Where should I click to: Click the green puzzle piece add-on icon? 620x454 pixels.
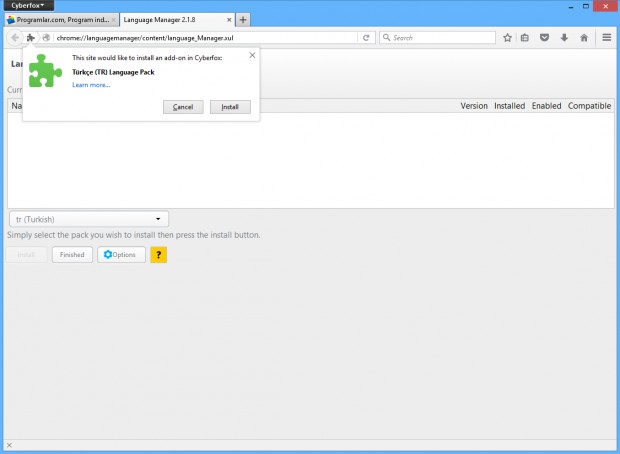coord(45,71)
